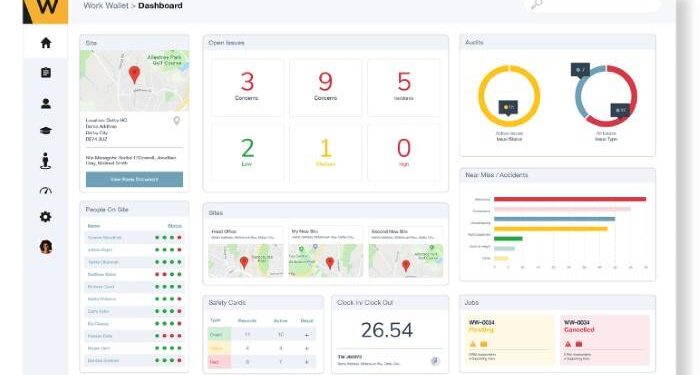Click the Work Wallet breadcrumb link
Image resolution: width=700 pixels, height=375 pixels.
tap(106, 5)
